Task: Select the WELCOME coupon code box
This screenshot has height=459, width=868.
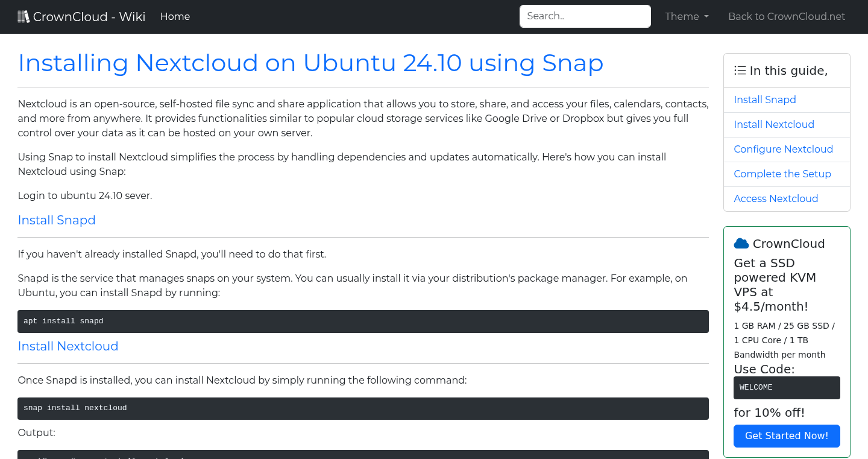Action: 787,387
